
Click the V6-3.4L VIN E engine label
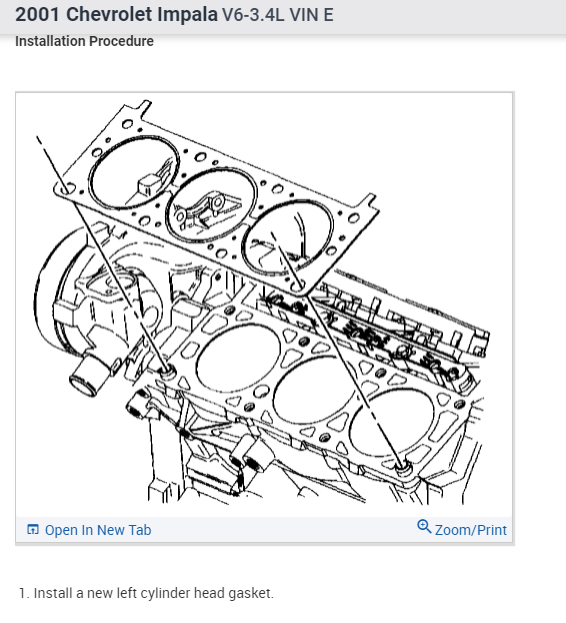point(277,15)
